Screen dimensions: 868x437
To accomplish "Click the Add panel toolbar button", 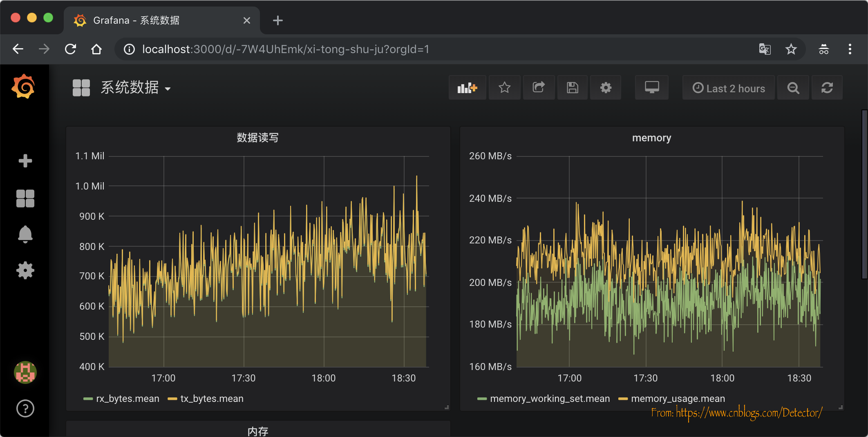I will (x=468, y=88).
